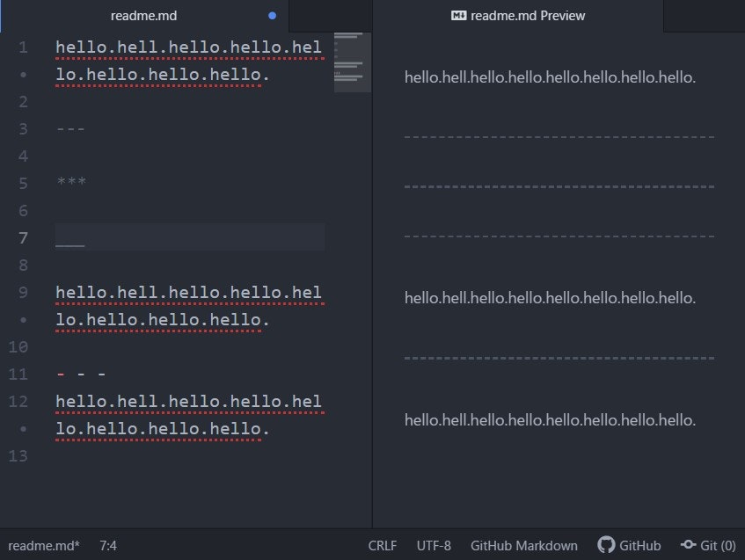Viewport: 745px width, 560px height.
Task: Place cursor in the '***' text on line 5
Action: pos(70,181)
